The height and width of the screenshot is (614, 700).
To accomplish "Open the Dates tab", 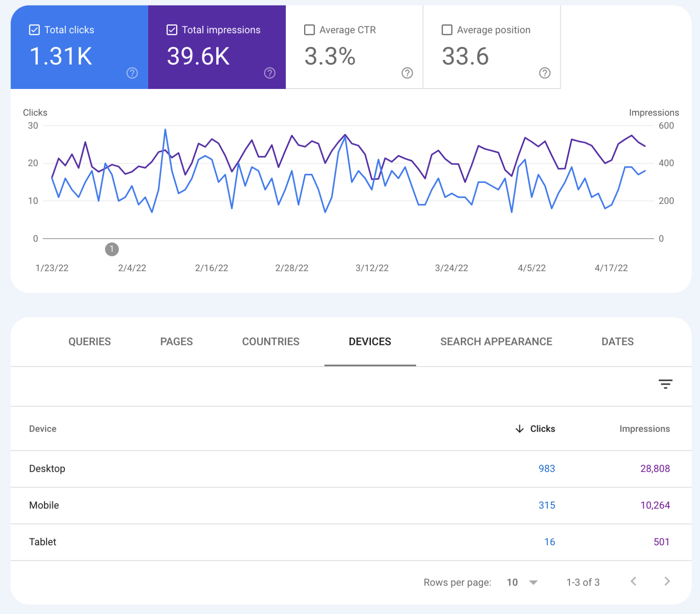I will (618, 342).
